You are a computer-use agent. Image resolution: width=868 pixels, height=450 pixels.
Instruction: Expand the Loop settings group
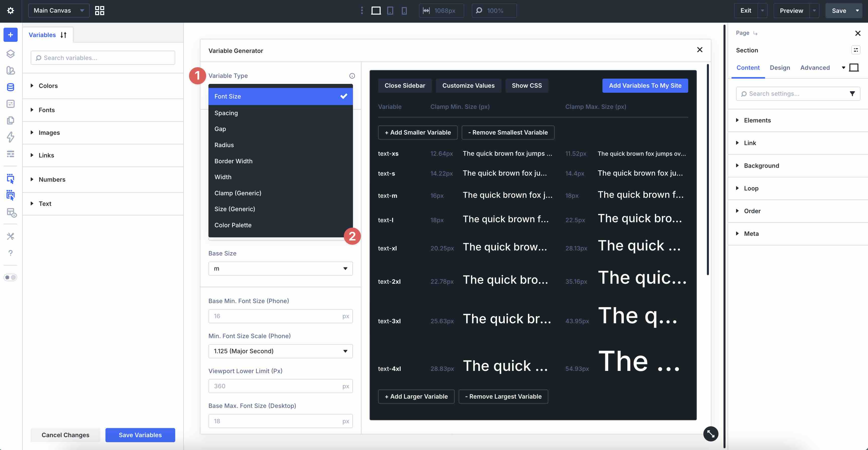coord(751,188)
